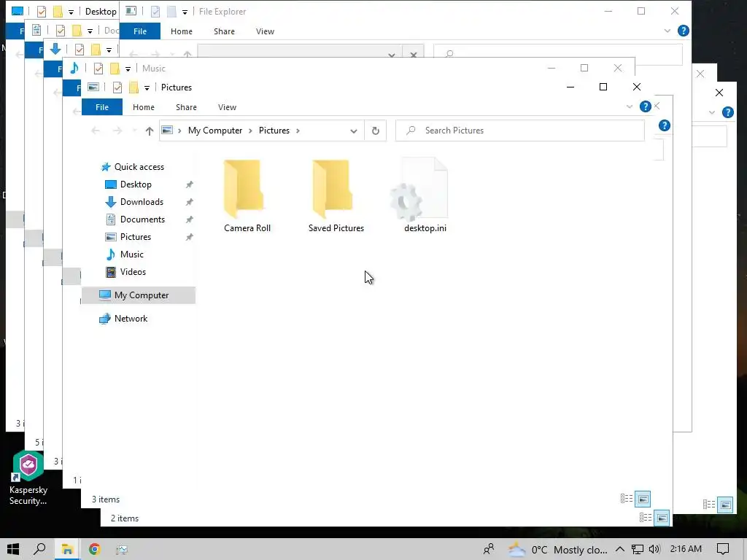747x560 pixels.
Task: Open volume control in system tray
Action: (x=654, y=549)
